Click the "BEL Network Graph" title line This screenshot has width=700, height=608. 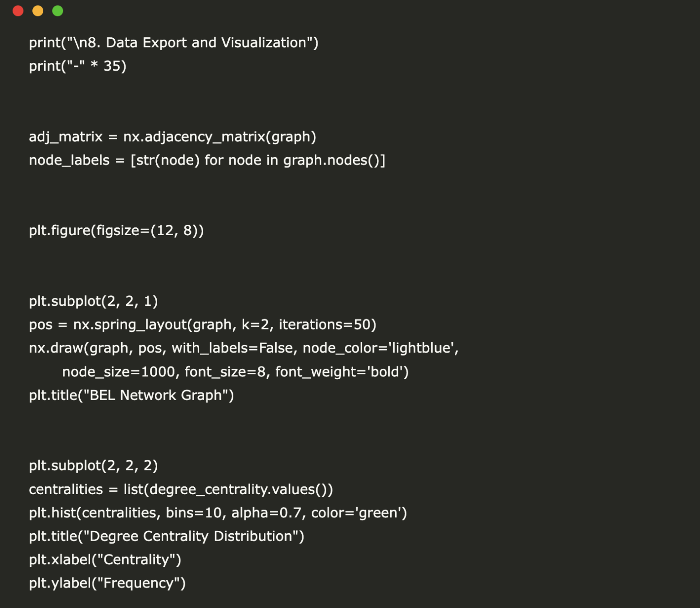[131, 395]
